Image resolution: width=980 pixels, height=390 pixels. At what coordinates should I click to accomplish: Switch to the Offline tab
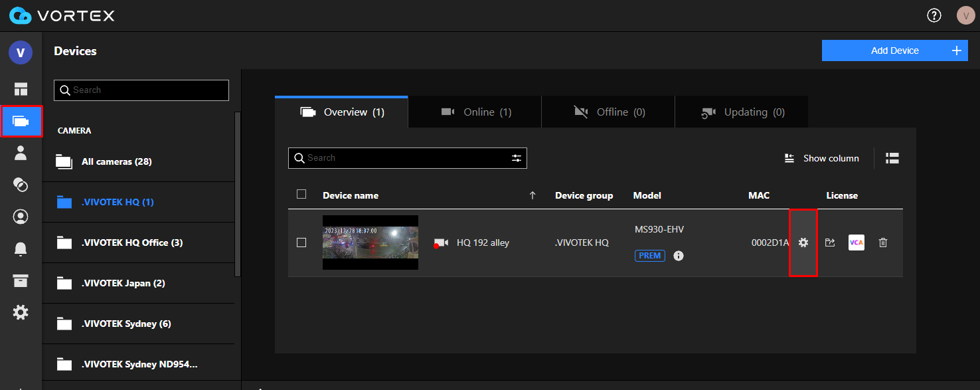(x=608, y=112)
